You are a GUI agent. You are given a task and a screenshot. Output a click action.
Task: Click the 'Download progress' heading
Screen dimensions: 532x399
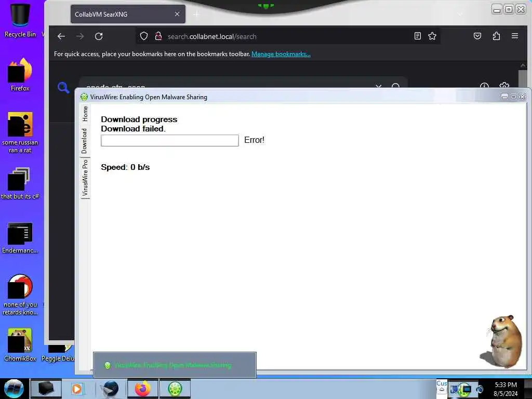139,119
